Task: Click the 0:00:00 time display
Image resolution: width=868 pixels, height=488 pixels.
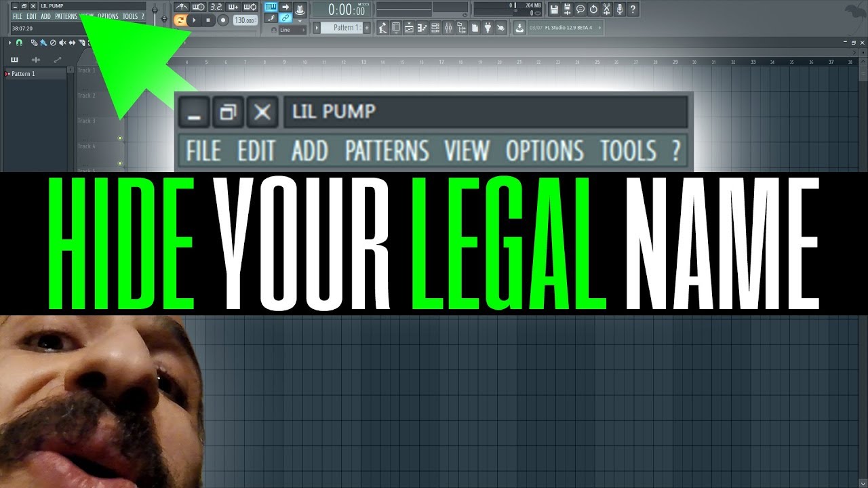Action: click(x=342, y=10)
